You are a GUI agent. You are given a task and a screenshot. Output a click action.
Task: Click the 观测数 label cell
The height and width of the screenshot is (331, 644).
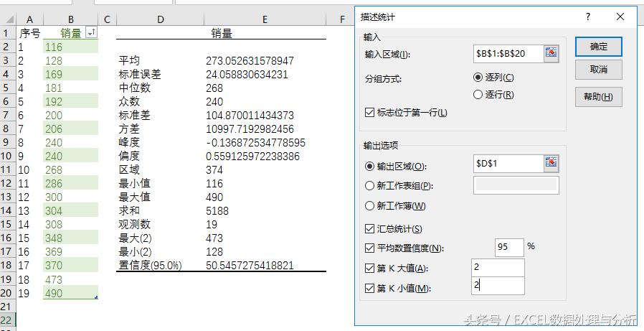[160, 225]
